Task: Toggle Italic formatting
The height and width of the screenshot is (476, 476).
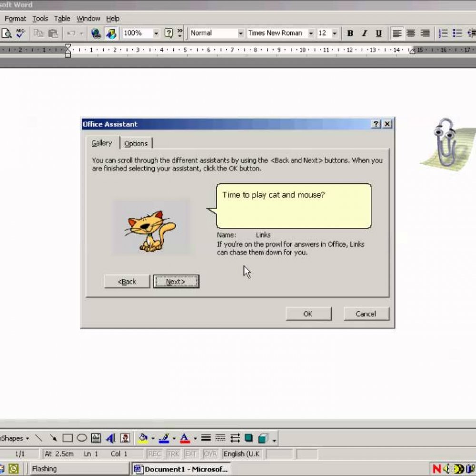Action: pos(365,33)
